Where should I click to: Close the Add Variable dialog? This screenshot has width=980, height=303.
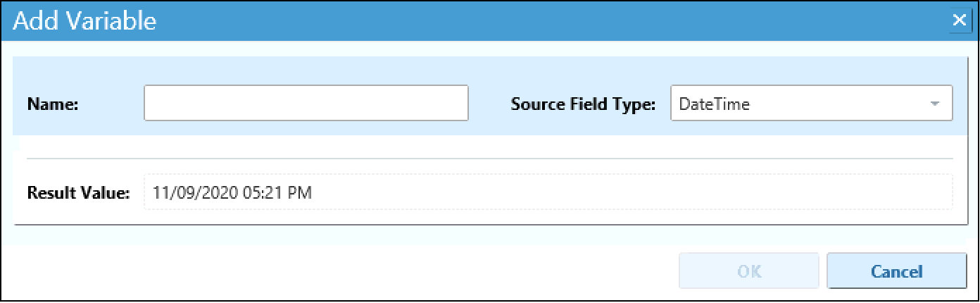point(958,20)
